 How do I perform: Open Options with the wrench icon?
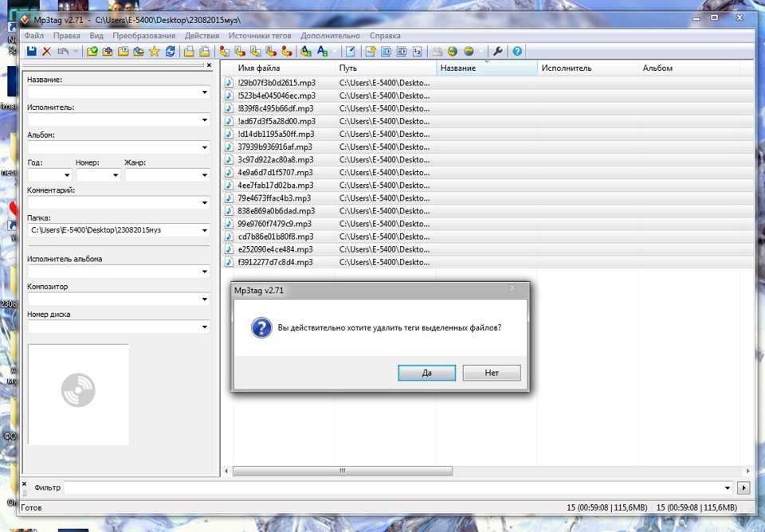[497, 51]
